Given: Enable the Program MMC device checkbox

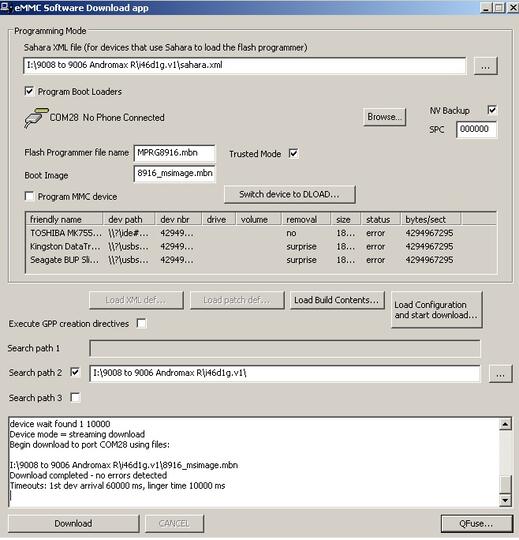Looking at the screenshot, I should pyautogui.click(x=29, y=196).
